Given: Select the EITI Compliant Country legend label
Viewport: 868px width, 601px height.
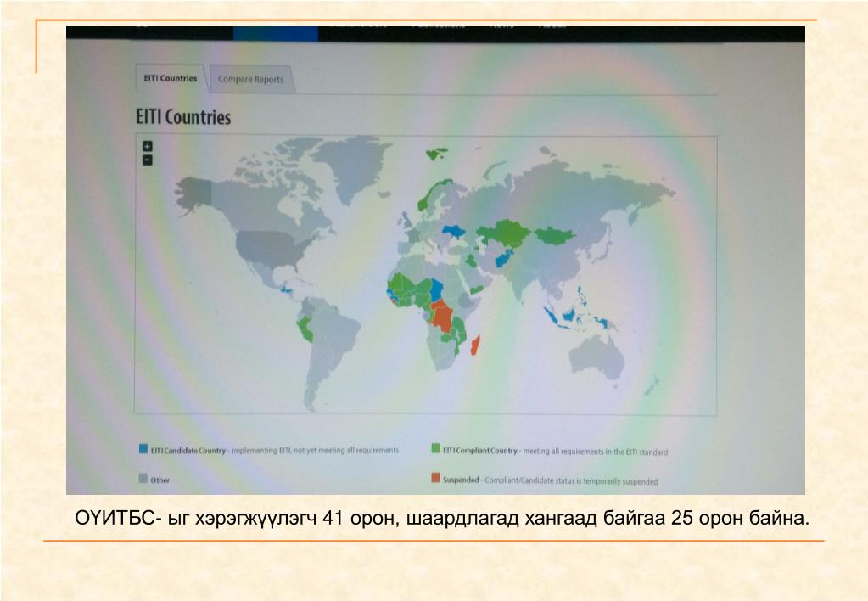Looking at the screenshot, I should click(x=480, y=451).
